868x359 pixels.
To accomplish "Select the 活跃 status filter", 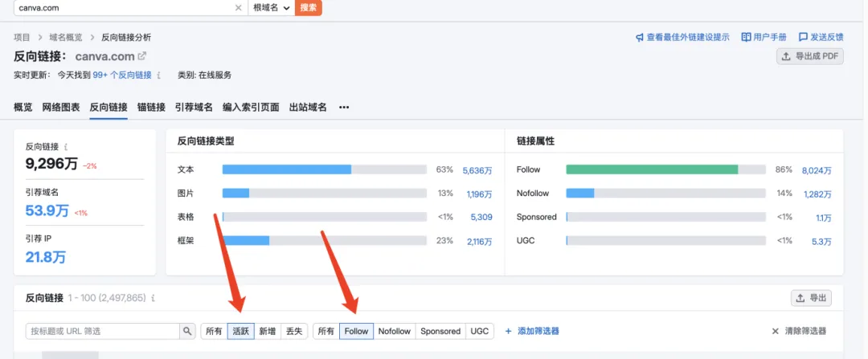I will [x=241, y=332].
